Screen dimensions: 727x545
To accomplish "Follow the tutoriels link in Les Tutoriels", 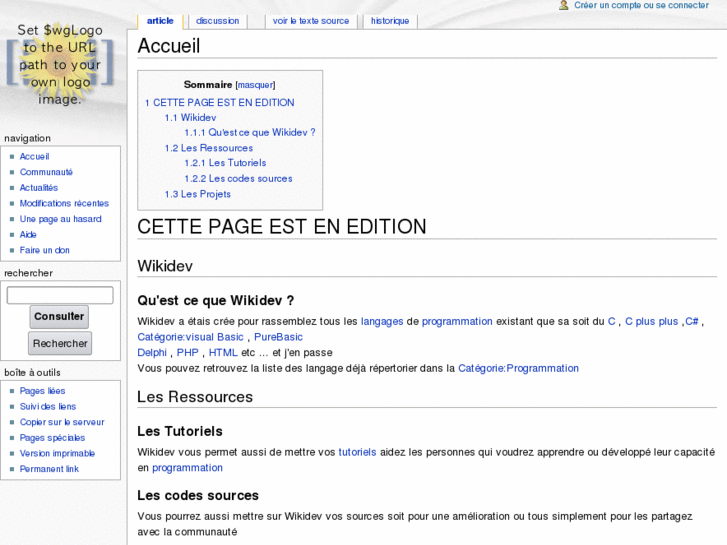I will pos(357,452).
